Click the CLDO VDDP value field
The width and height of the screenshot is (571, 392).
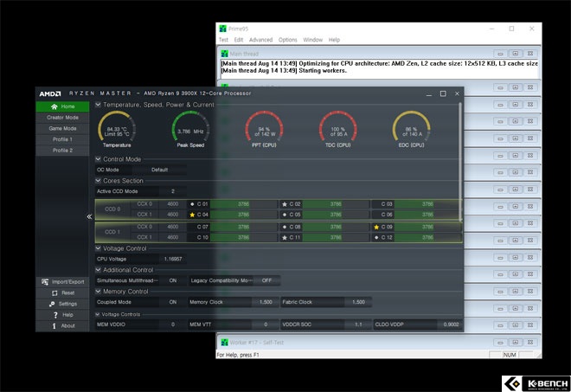tap(450, 325)
